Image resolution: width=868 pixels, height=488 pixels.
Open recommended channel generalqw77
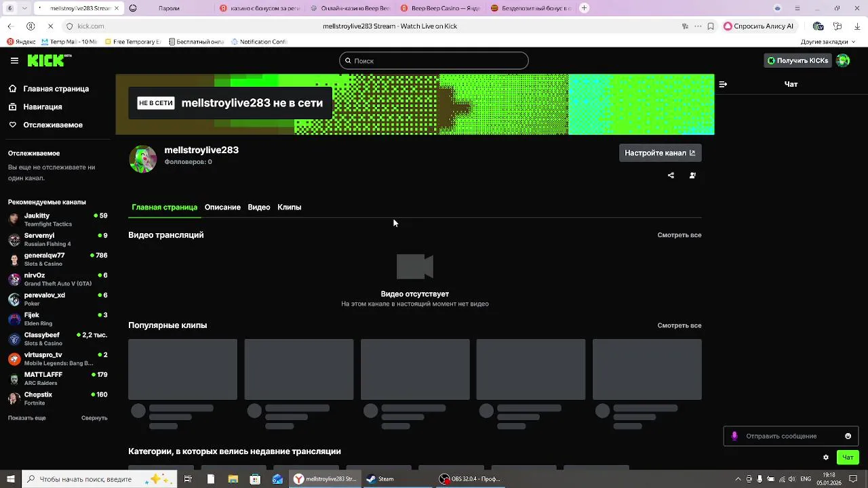[x=58, y=260]
